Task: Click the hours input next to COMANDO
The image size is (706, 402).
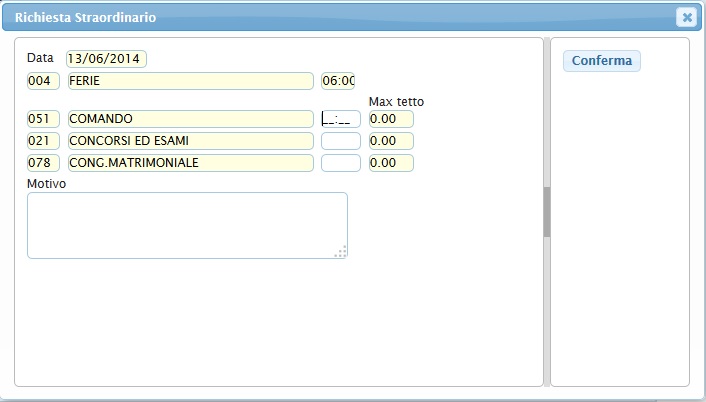Action: 340,119
